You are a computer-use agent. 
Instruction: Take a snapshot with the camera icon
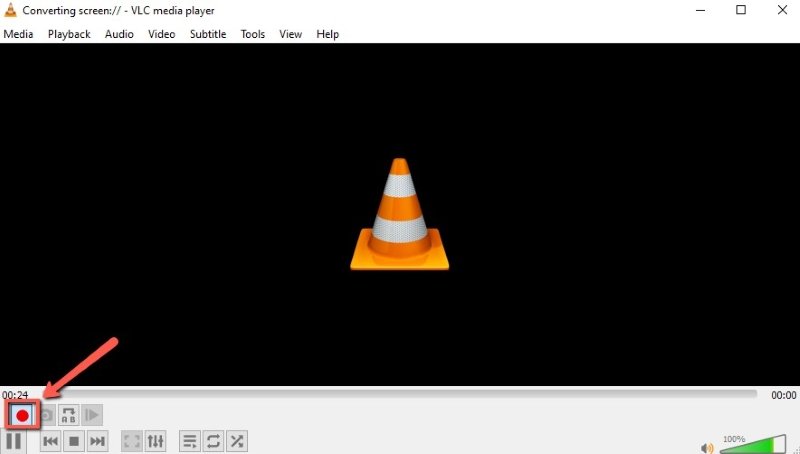(x=46, y=415)
